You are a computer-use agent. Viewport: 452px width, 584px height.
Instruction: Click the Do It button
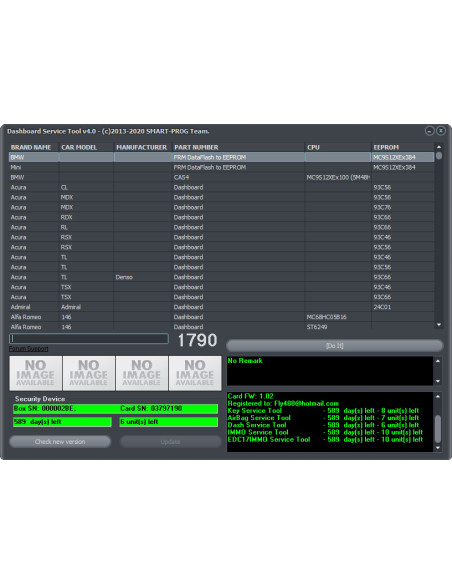(335, 346)
